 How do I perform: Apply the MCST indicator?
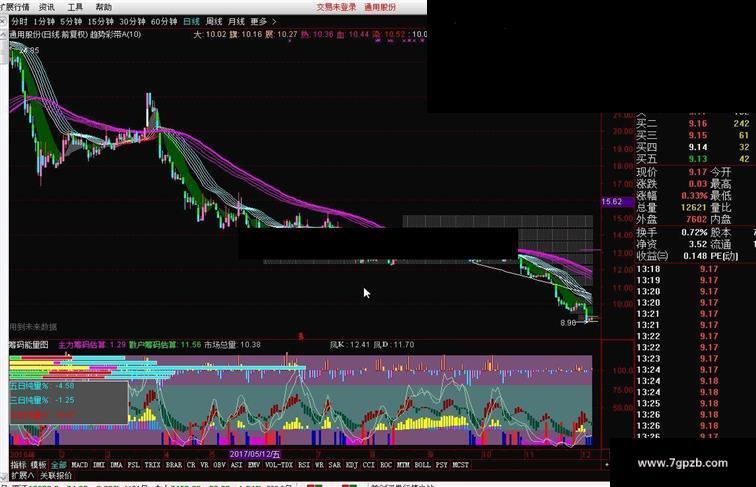(460, 465)
